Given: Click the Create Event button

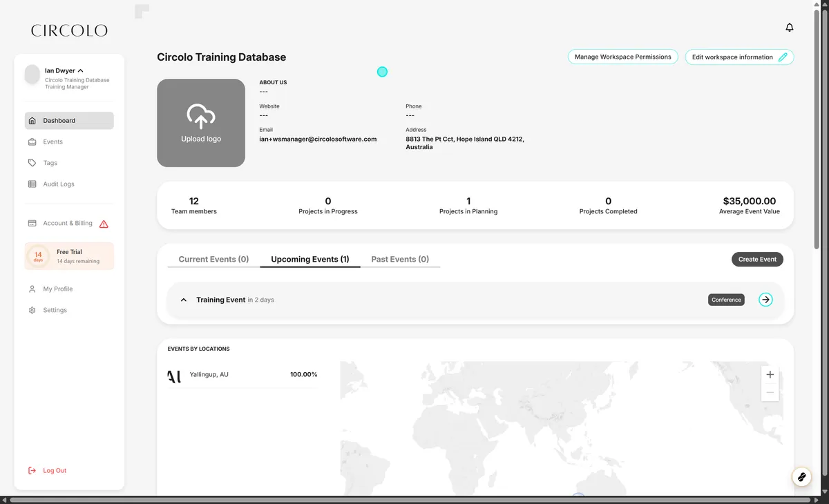Looking at the screenshot, I should [x=757, y=260].
